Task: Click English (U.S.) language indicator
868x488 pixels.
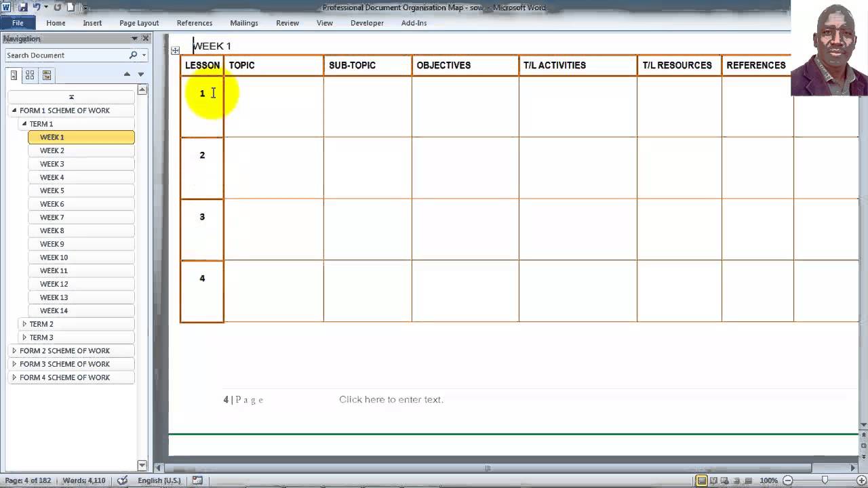Action: coord(159,481)
